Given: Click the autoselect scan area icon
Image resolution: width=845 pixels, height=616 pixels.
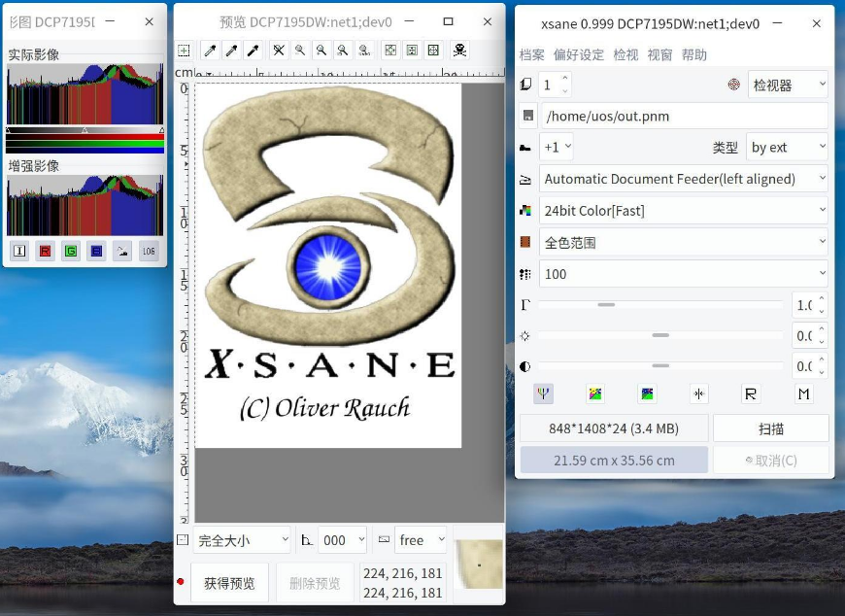Looking at the screenshot, I should pyautogui.click(x=390, y=51).
